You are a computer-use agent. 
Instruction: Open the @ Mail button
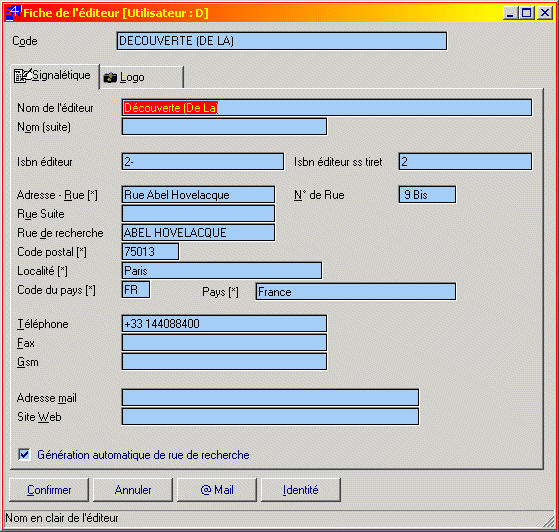217,490
